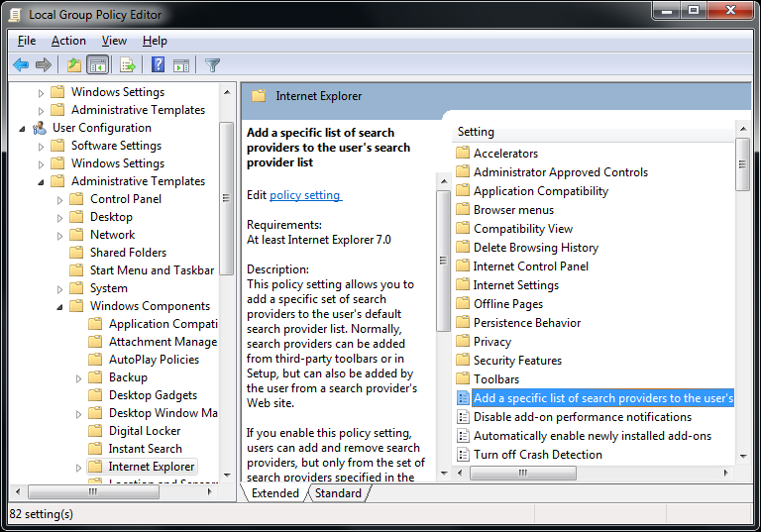Image resolution: width=761 pixels, height=532 pixels.
Task: Click the description pane vertical scrollbar thumb
Action: [x=443, y=261]
